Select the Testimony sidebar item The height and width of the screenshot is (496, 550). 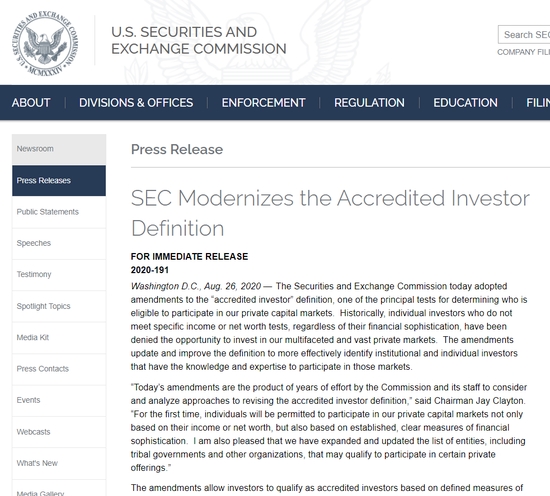pyautogui.click(x=59, y=274)
